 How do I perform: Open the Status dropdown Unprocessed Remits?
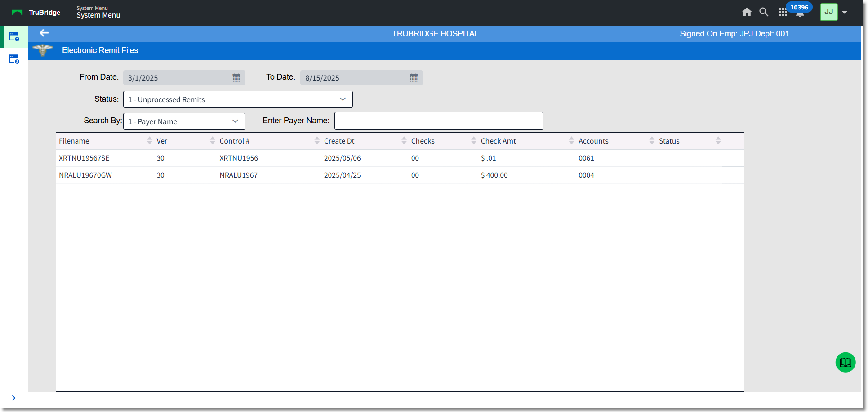pyautogui.click(x=238, y=99)
